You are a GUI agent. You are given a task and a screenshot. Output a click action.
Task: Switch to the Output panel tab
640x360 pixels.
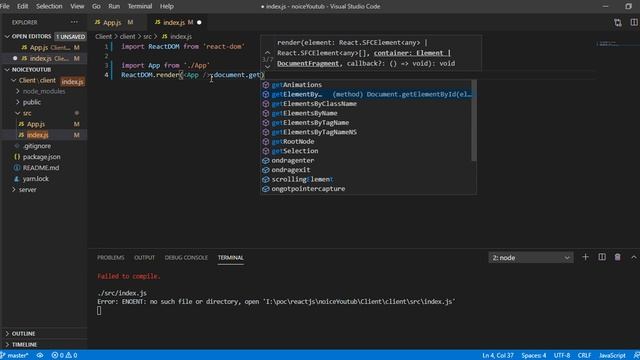[x=144, y=258]
